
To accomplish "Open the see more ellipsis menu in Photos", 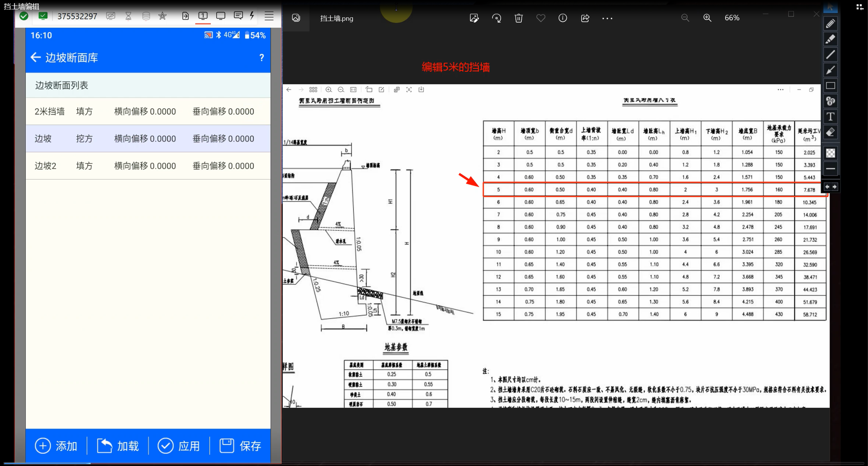I will 607,18.
